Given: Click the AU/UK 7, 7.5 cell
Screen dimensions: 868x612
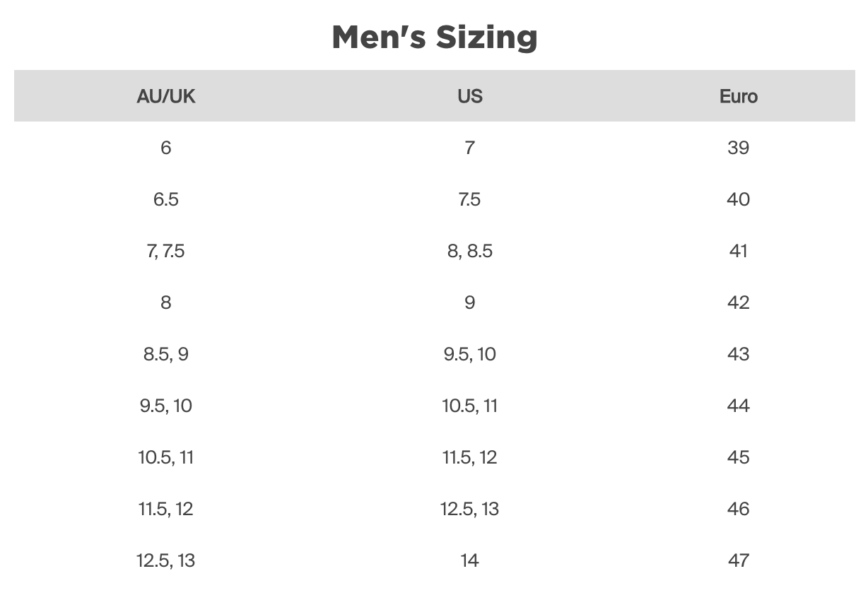Looking at the screenshot, I should 166,251.
